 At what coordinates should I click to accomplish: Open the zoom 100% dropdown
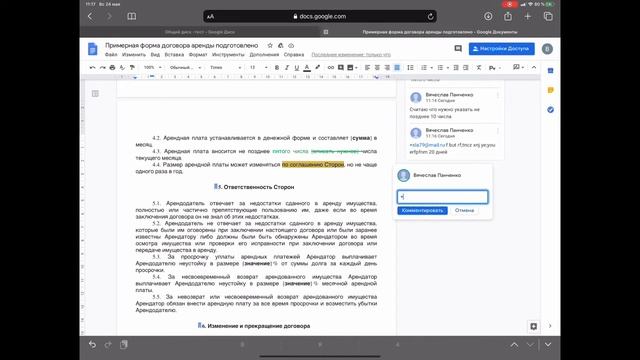pyautogui.click(x=153, y=67)
